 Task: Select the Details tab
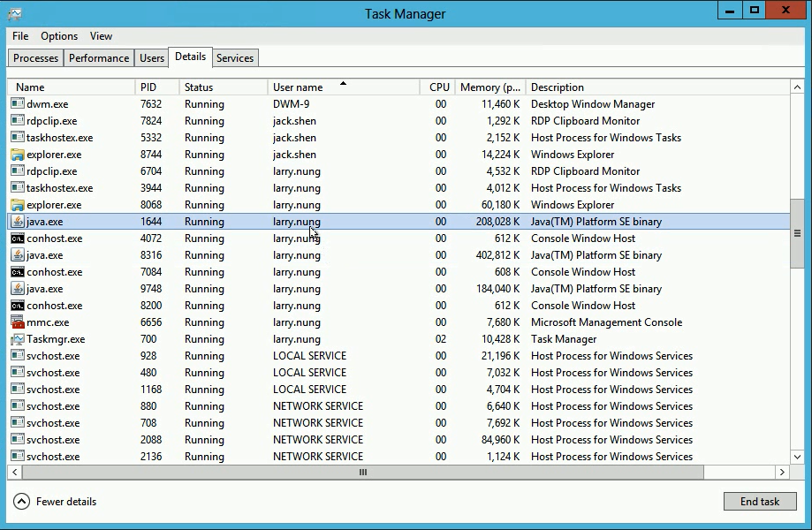point(190,57)
